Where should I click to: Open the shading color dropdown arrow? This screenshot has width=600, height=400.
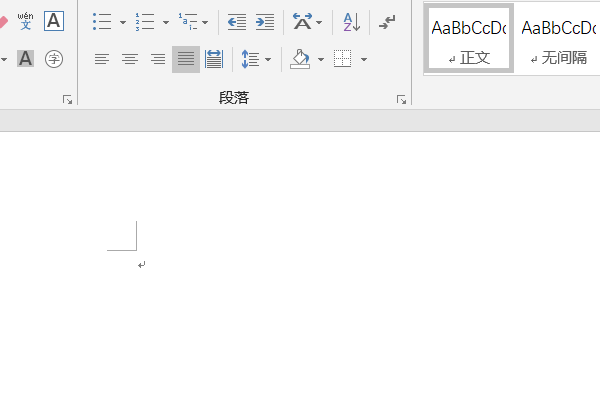(321, 59)
